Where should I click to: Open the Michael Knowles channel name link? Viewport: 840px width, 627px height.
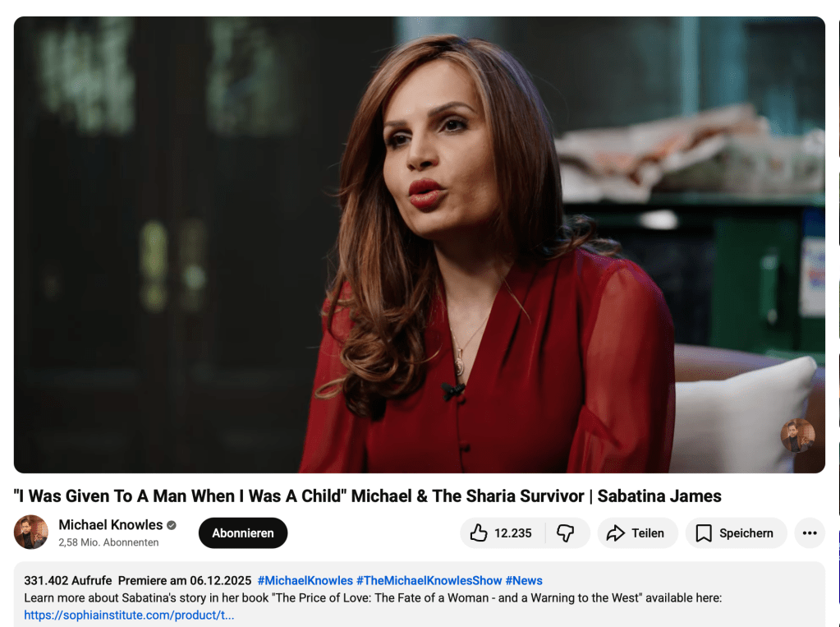(x=110, y=524)
